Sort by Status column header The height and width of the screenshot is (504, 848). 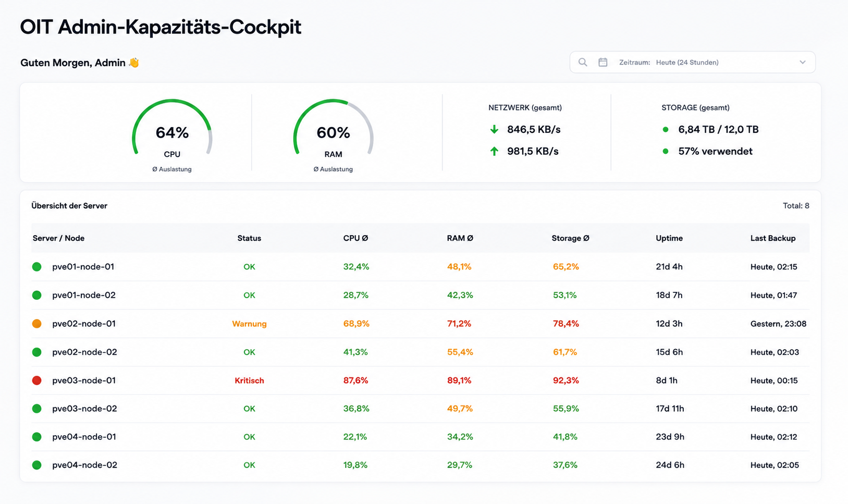click(249, 238)
